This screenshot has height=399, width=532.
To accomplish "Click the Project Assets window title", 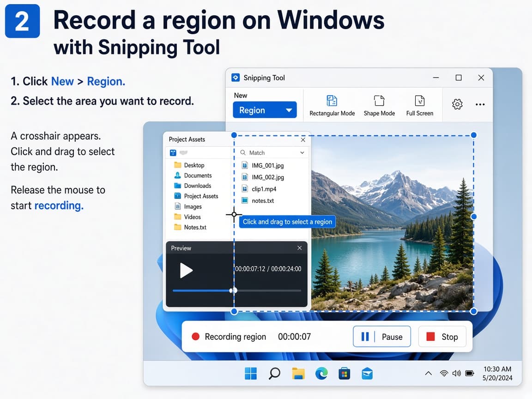I will click(187, 139).
